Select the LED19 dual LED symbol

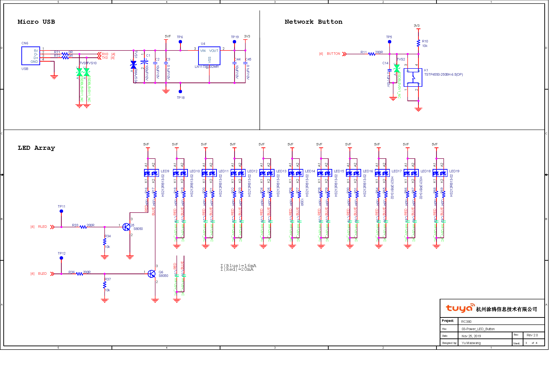coord(440,173)
